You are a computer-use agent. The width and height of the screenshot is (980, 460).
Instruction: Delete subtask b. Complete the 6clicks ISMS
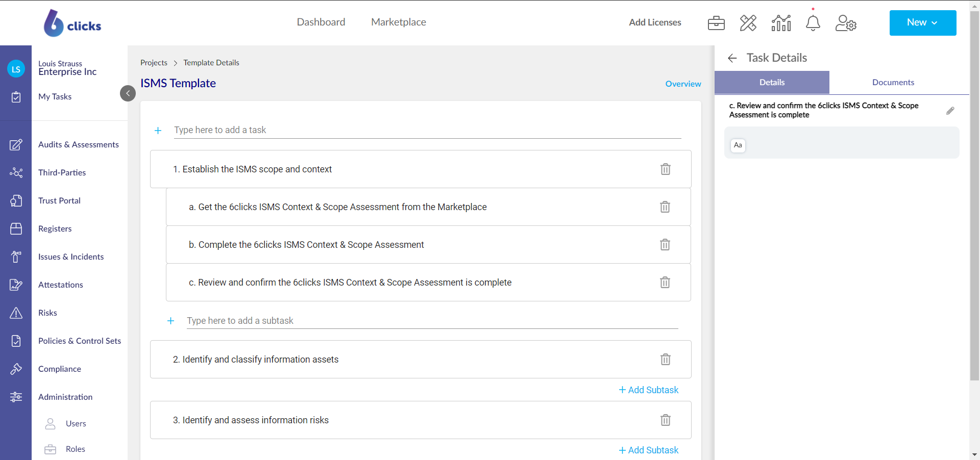click(665, 245)
